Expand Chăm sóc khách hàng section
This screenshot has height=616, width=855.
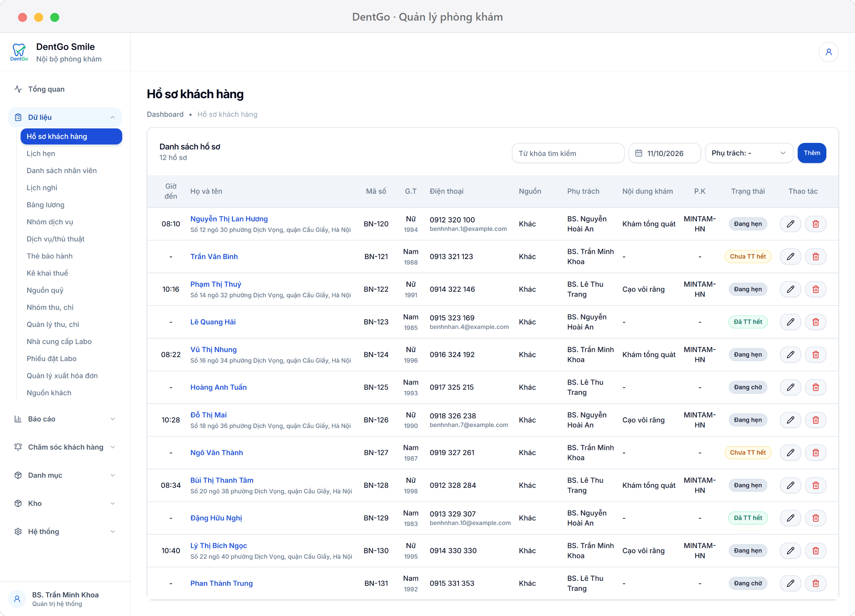pyautogui.click(x=65, y=447)
